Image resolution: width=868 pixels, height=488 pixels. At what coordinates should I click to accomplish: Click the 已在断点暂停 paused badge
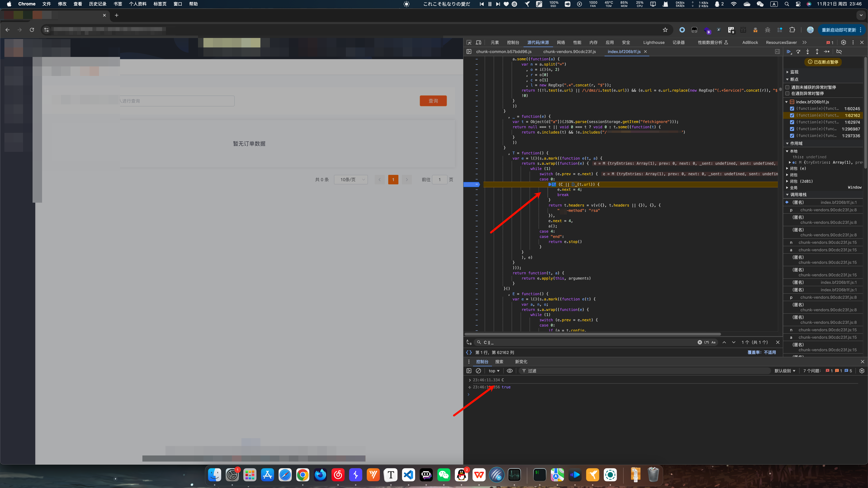pyautogui.click(x=823, y=62)
